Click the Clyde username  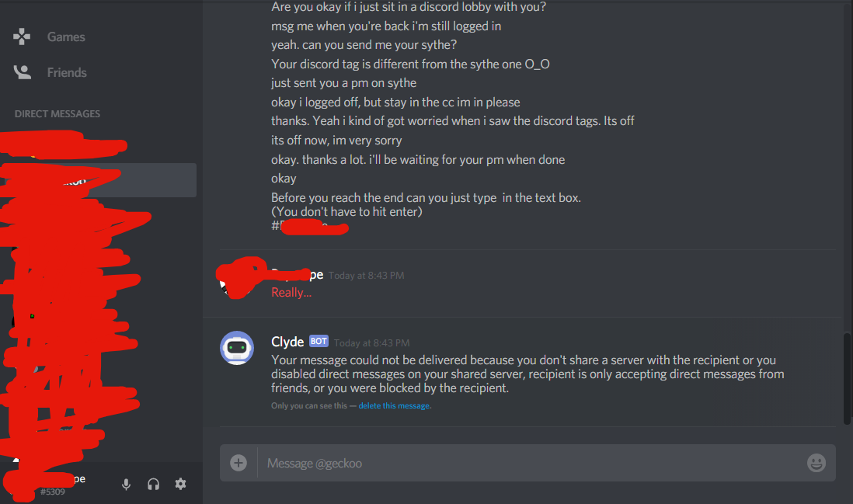pyautogui.click(x=287, y=342)
